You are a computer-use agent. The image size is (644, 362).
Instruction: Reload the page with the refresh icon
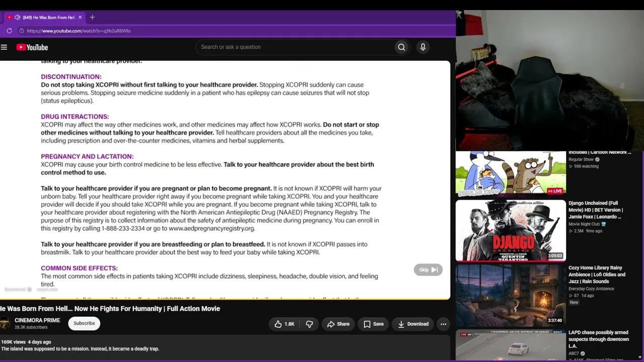point(9,31)
